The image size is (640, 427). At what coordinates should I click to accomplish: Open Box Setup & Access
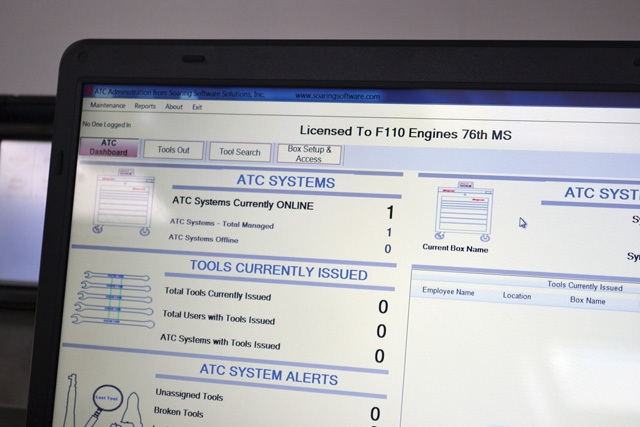(x=309, y=154)
